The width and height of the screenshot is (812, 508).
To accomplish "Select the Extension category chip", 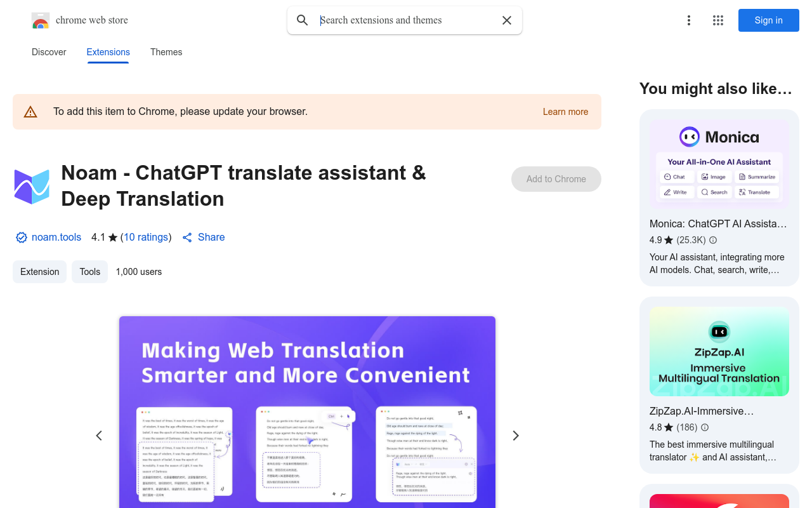I will (x=39, y=272).
